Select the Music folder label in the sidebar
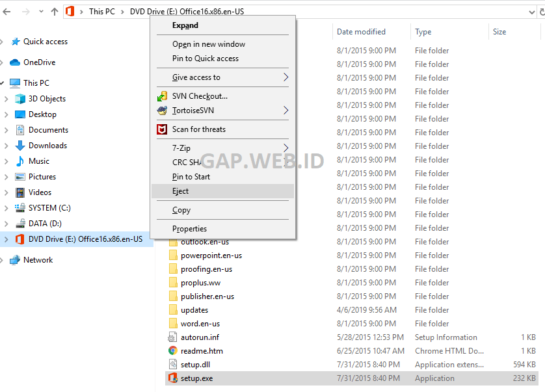Viewport: 545px width, 392px height. [x=39, y=161]
